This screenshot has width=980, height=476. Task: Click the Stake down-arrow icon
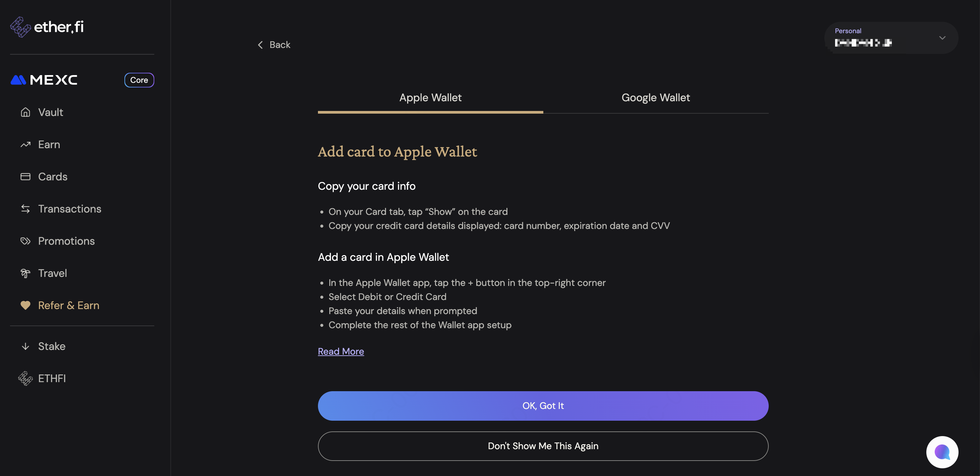25,346
